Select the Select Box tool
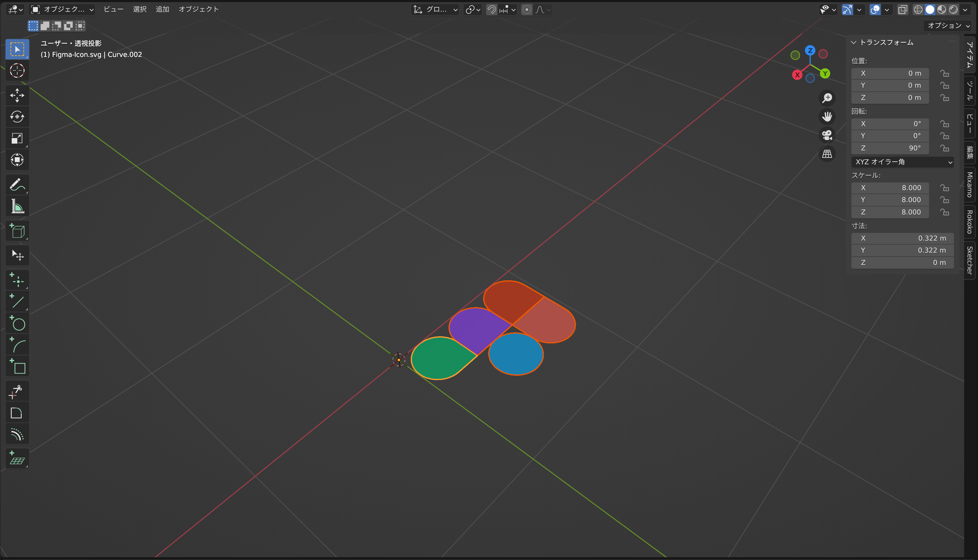The image size is (978, 560). pos(17,49)
